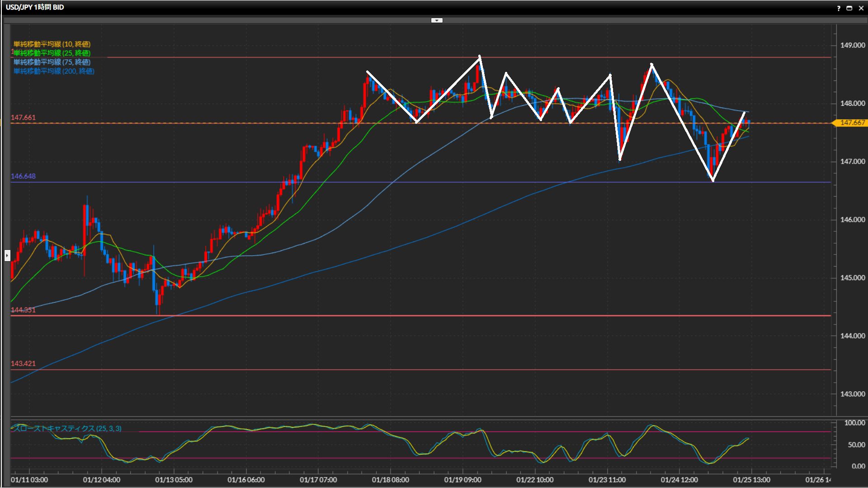
Task: Click the 200-period moving average legend
Action: (x=54, y=71)
